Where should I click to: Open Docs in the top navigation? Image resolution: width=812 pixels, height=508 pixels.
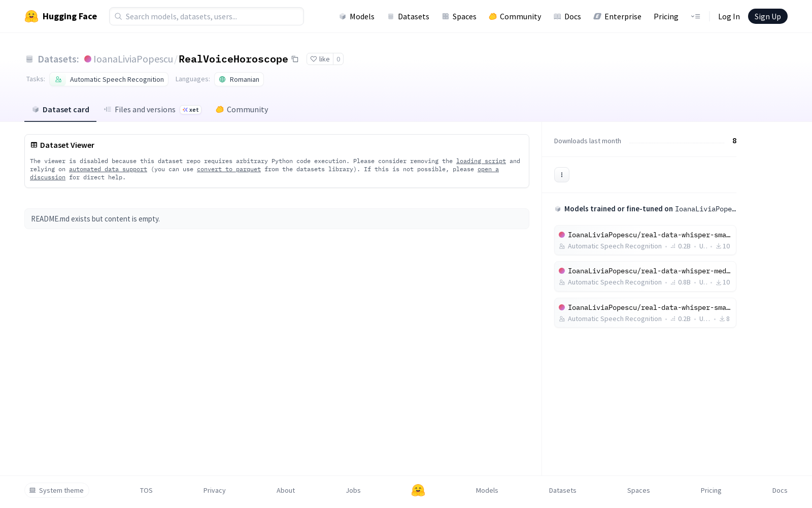pos(567,16)
